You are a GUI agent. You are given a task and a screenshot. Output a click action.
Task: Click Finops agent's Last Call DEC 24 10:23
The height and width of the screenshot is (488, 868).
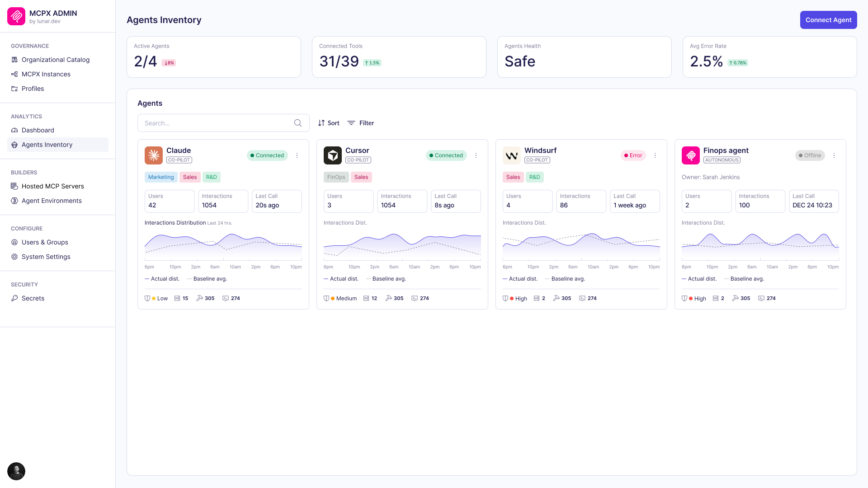[814, 201]
